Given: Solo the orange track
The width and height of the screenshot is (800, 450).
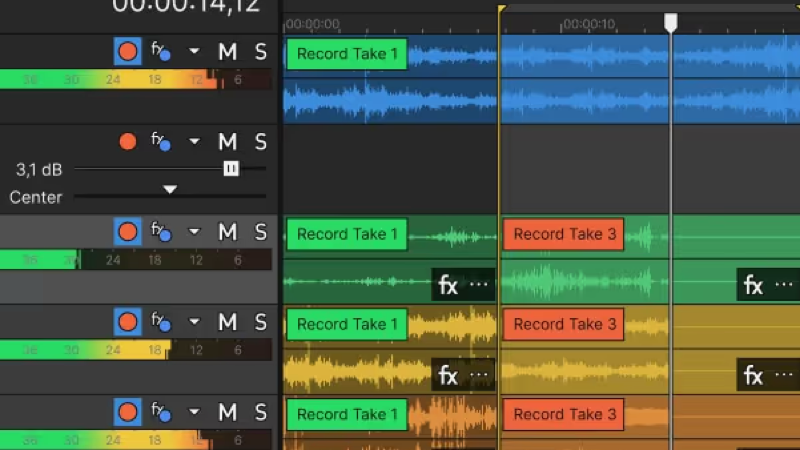Looking at the screenshot, I should click(x=260, y=412).
